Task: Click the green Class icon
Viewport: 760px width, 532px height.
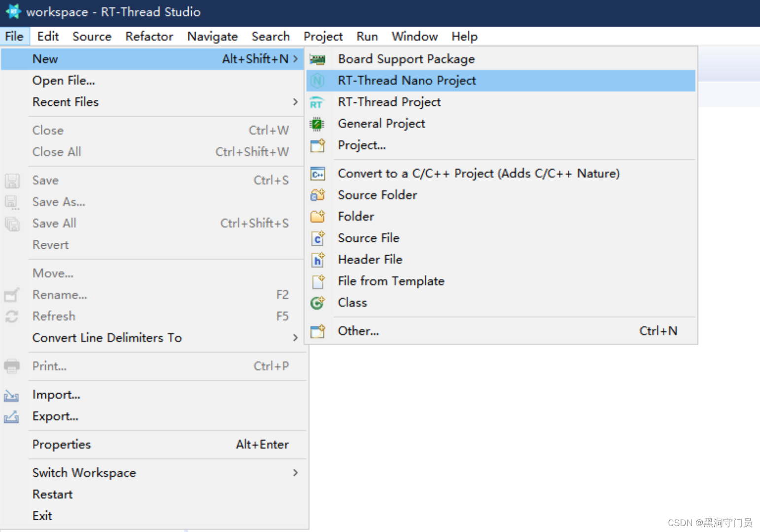Action: [x=317, y=303]
